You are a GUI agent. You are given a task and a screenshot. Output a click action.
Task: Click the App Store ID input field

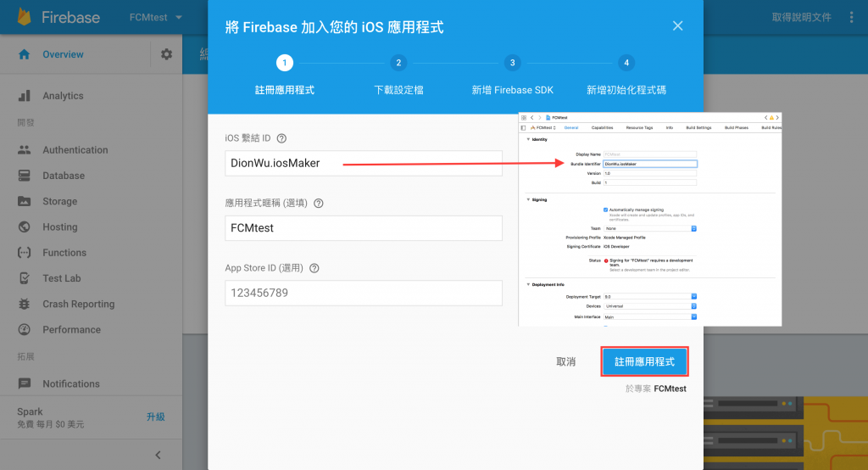click(x=364, y=294)
